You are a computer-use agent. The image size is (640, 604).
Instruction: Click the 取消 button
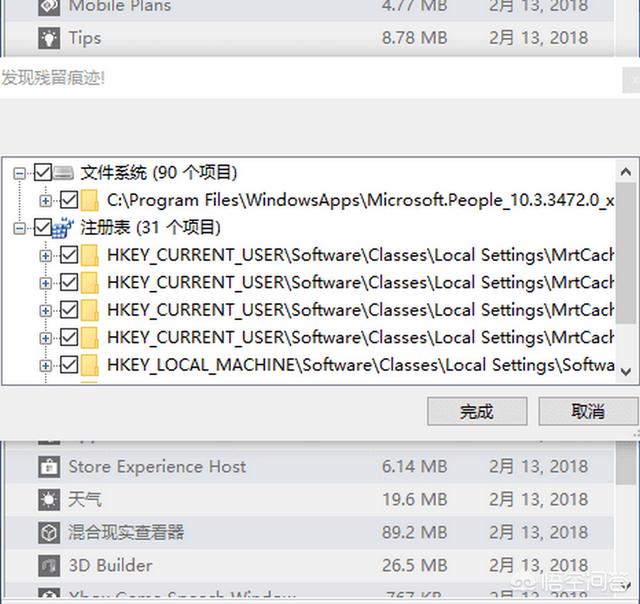tap(588, 411)
